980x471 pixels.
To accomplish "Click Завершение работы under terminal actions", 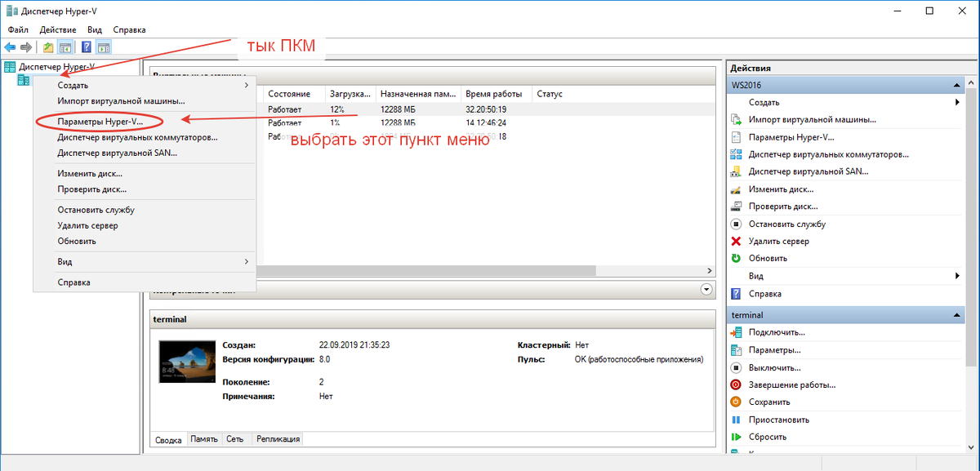I will [x=792, y=384].
